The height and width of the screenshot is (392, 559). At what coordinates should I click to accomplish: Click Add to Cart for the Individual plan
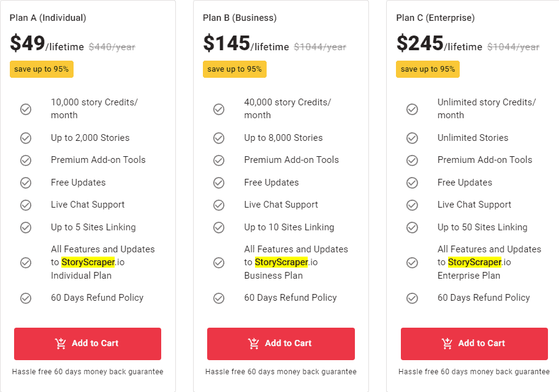click(x=87, y=344)
